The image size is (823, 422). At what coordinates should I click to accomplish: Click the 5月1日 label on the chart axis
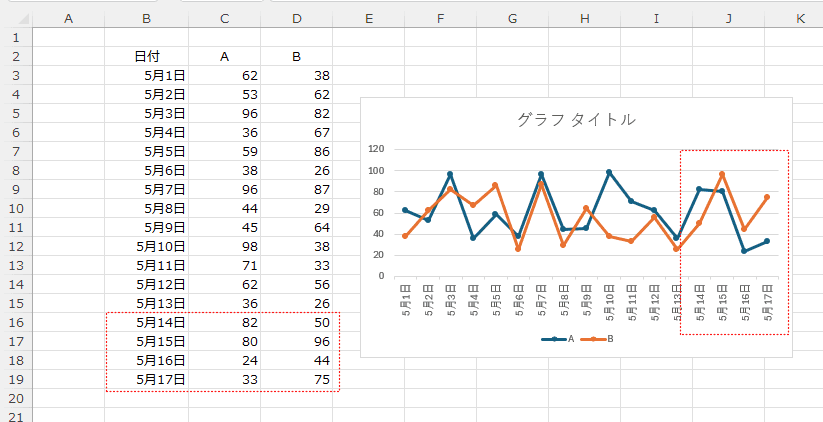[x=405, y=298]
